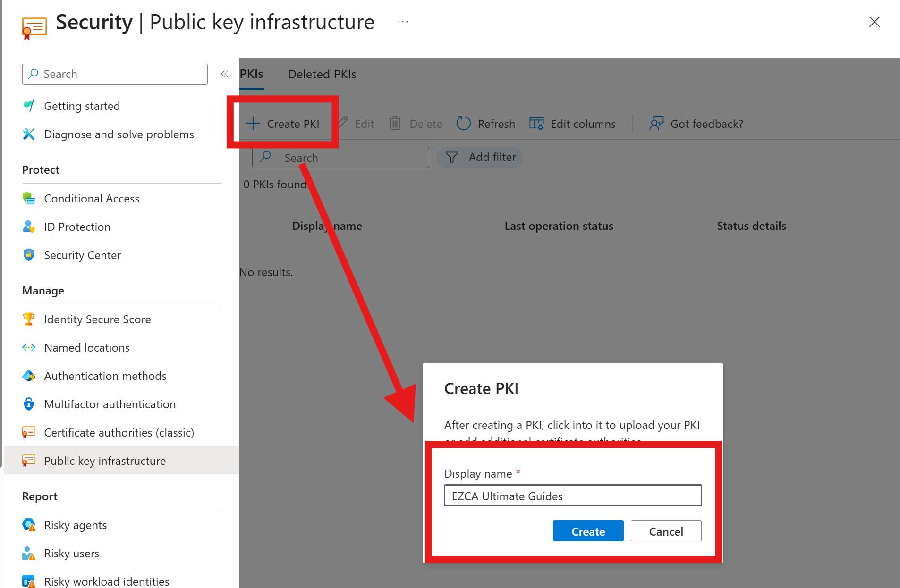Open Multifactor authentication lock icon
This screenshot has height=588, width=900.
pyautogui.click(x=29, y=404)
